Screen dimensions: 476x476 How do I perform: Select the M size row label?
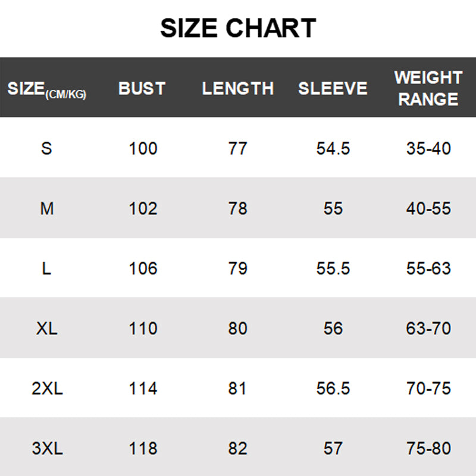[x=47, y=209]
